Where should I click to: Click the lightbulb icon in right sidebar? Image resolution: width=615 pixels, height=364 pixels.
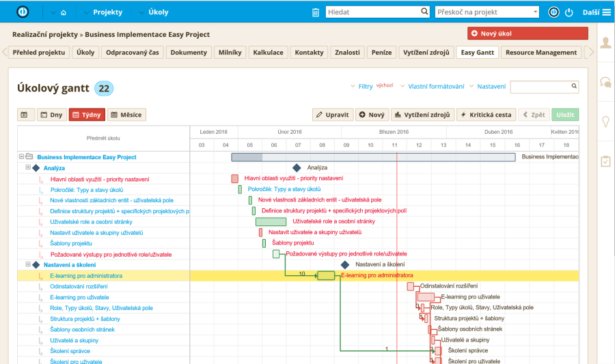(x=605, y=122)
